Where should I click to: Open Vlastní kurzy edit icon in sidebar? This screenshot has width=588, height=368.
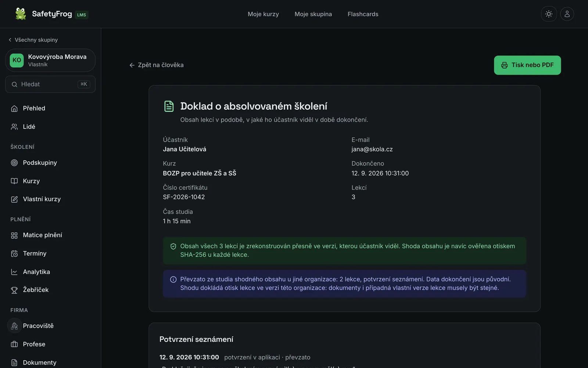click(14, 199)
